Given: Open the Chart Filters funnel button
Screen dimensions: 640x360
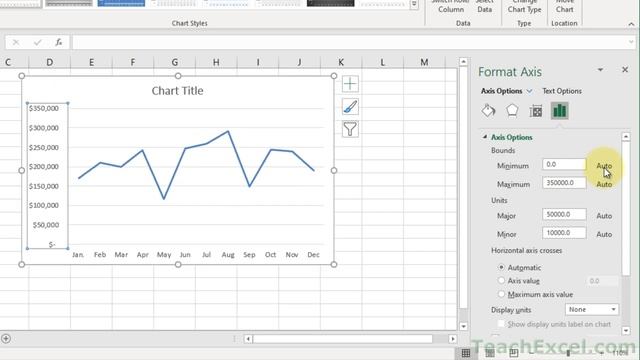Looking at the screenshot, I should (x=350, y=129).
